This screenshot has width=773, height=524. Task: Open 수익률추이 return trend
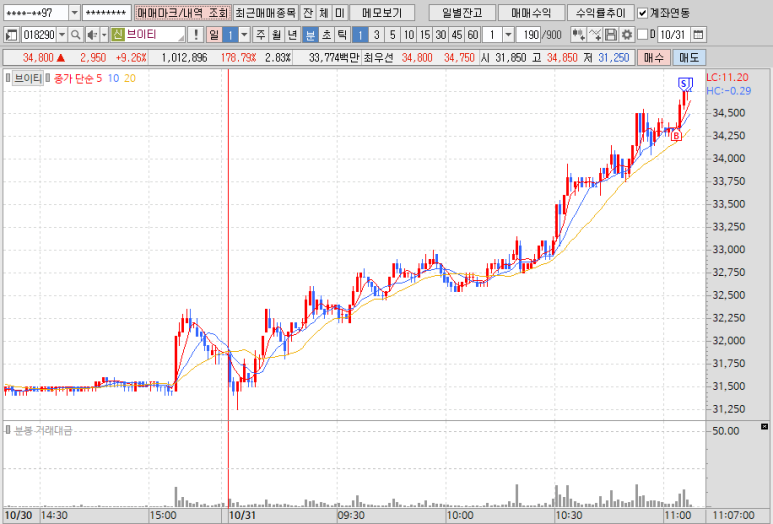600,13
